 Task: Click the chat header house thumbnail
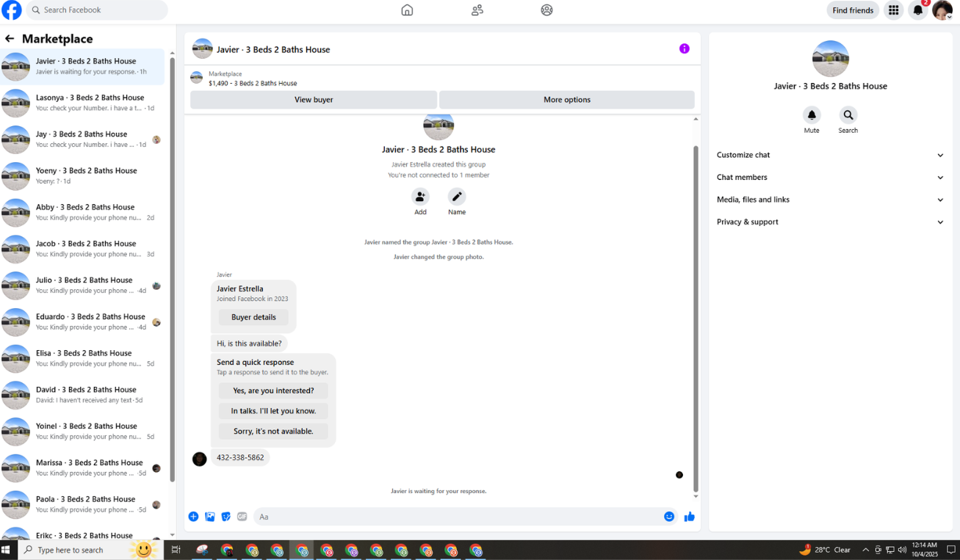click(x=202, y=49)
